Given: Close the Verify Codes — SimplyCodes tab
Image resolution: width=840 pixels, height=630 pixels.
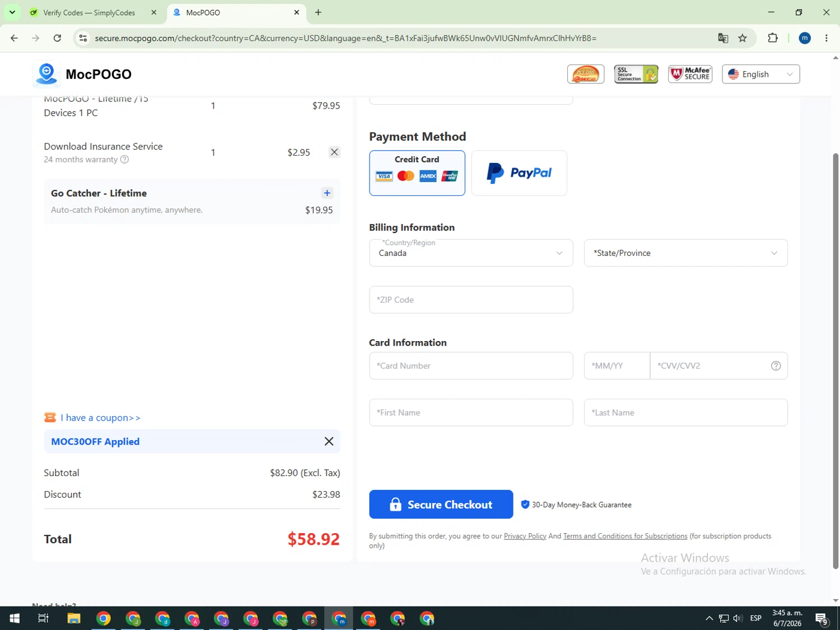Looking at the screenshot, I should coord(154,12).
